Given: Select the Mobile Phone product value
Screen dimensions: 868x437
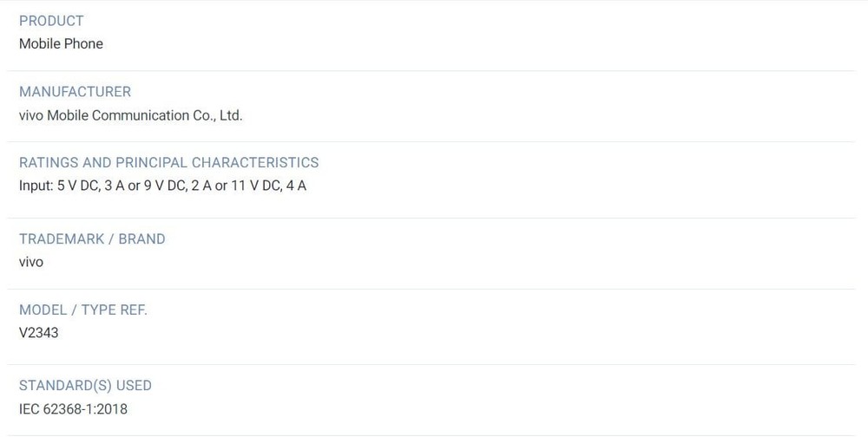Looking at the screenshot, I should pyautogui.click(x=61, y=43).
